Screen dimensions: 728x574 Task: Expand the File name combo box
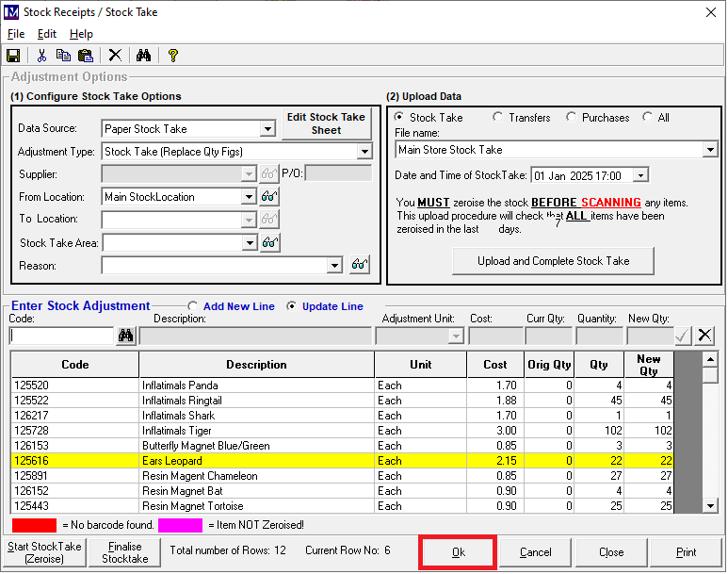click(x=710, y=150)
